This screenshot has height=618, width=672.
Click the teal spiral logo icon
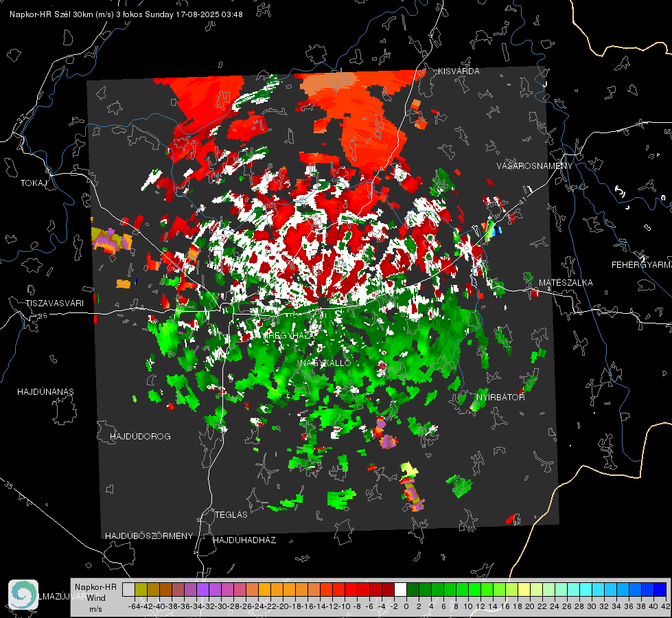23,595
